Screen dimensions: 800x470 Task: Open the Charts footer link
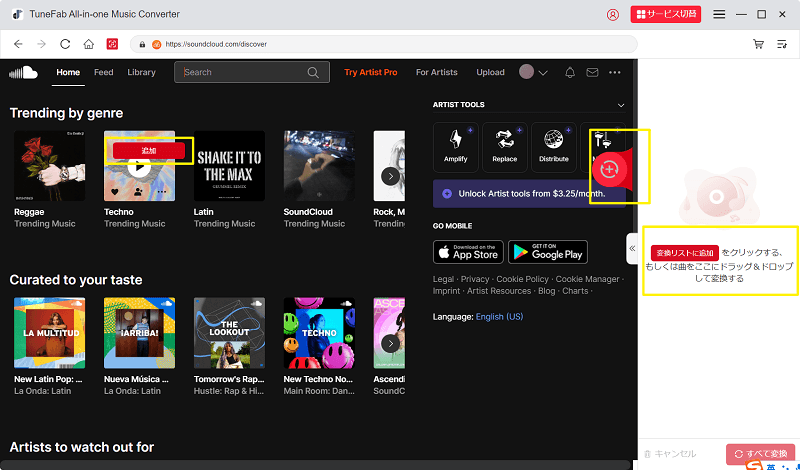(575, 291)
